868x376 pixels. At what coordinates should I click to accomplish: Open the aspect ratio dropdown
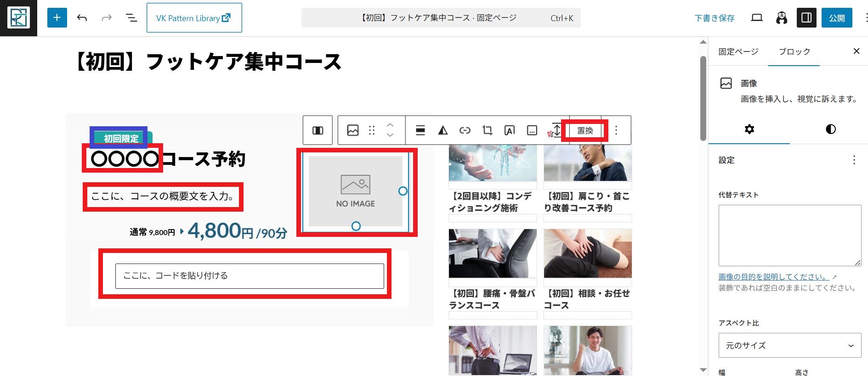coord(789,345)
